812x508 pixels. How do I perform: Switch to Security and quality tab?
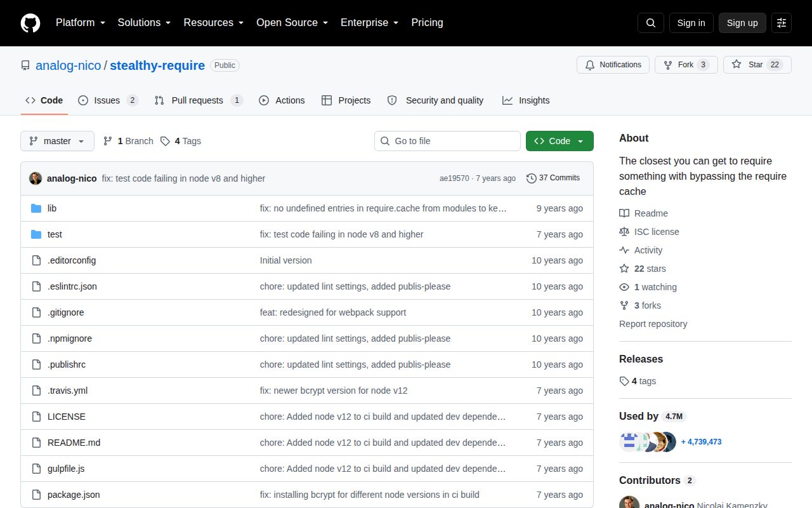coord(435,100)
